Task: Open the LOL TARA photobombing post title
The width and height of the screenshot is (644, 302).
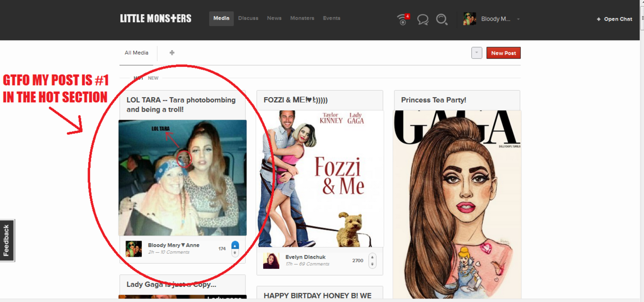Action: (181, 105)
